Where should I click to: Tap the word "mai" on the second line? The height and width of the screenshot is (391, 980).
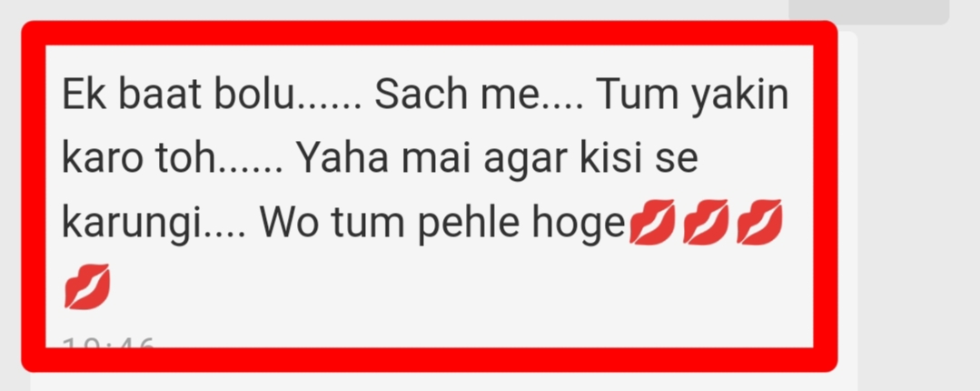click(437, 159)
